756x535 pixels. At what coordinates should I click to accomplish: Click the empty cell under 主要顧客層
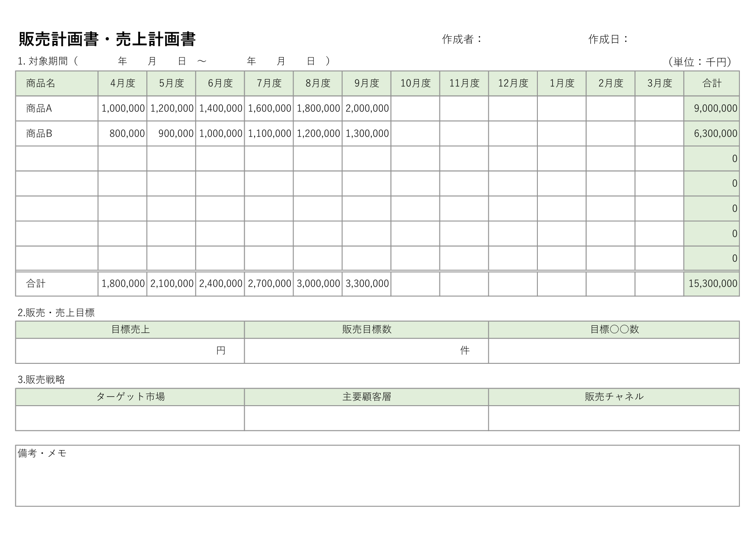click(x=366, y=418)
